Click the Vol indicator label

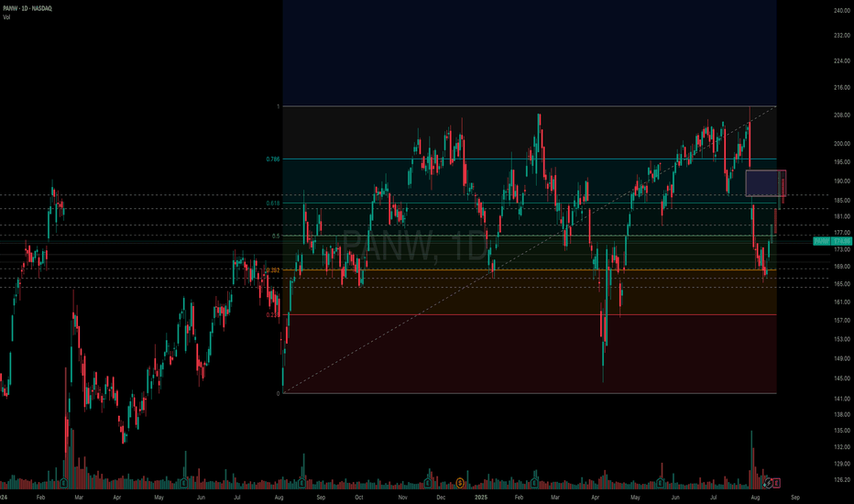coord(6,17)
